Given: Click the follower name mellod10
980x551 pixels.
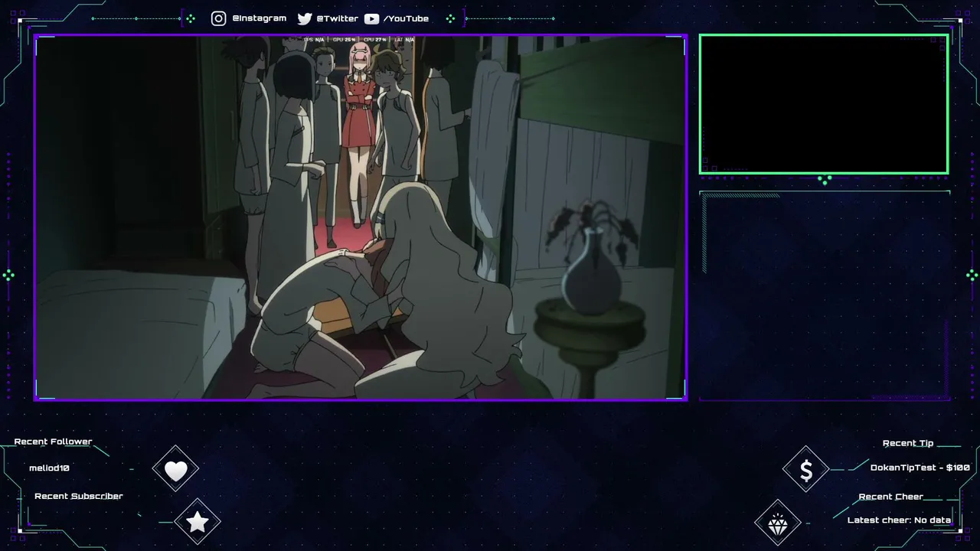Looking at the screenshot, I should (49, 468).
